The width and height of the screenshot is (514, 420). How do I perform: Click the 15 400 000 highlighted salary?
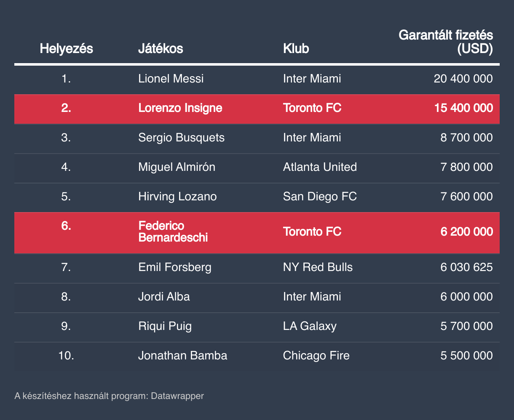click(463, 108)
